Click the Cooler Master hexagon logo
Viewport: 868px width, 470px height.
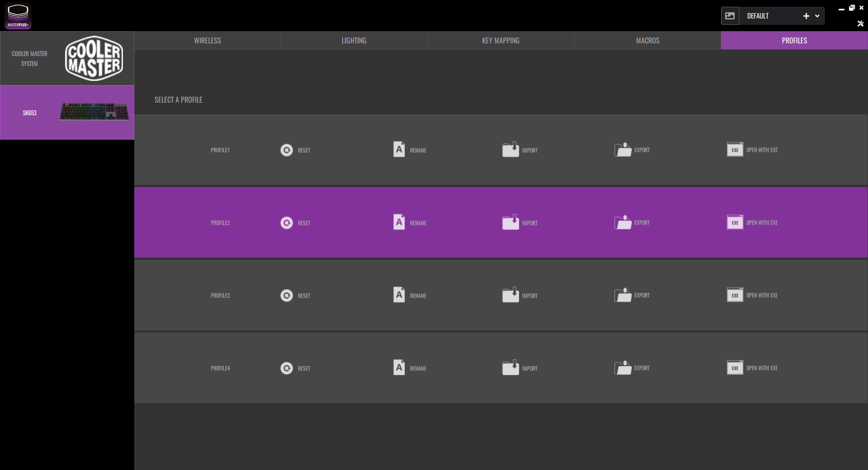tap(94, 58)
